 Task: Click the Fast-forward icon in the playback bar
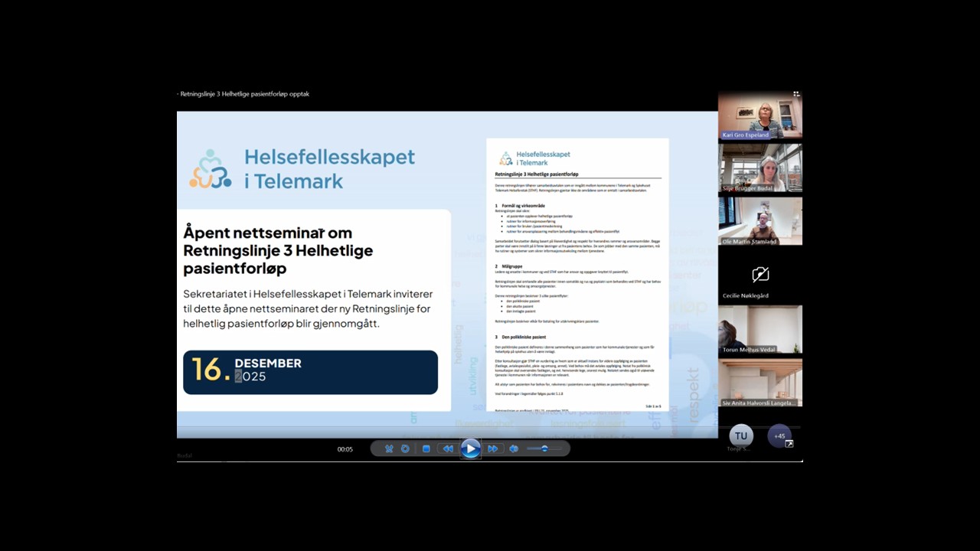tap(494, 448)
